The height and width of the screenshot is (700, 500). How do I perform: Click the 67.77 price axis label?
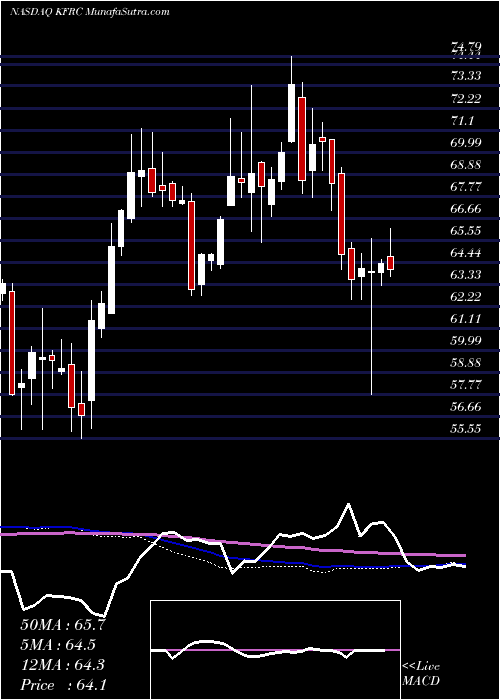(x=466, y=187)
